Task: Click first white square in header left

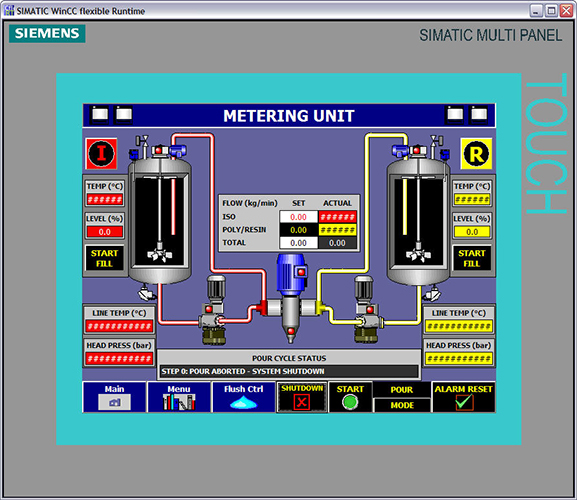Action: pyautogui.click(x=100, y=115)
